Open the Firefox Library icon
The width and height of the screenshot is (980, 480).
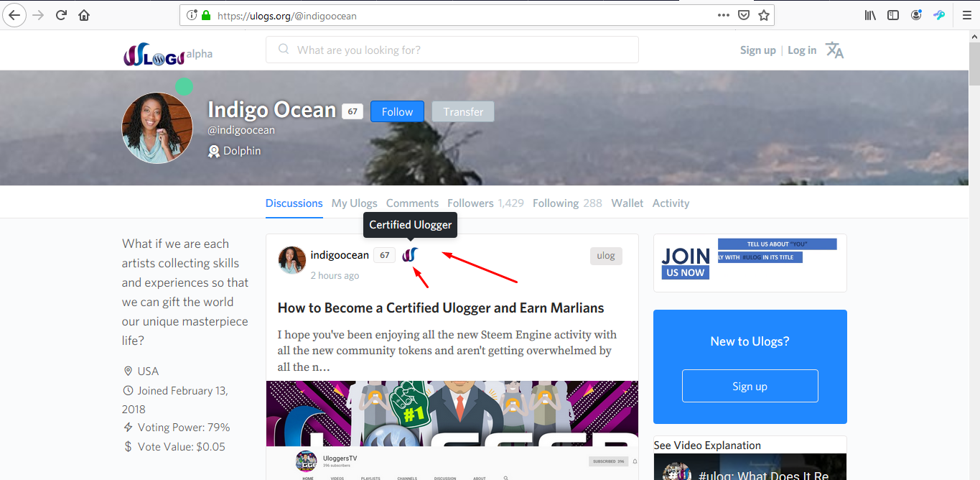[x=870, y=15]
